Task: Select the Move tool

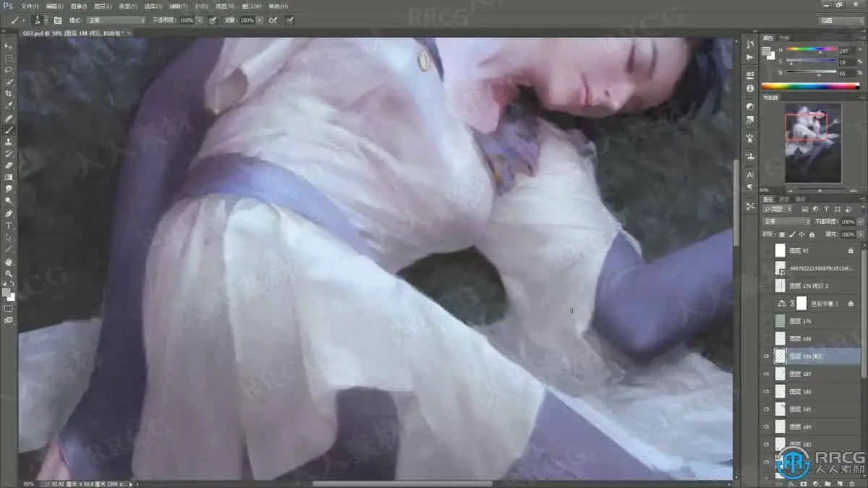Action: tap(9, 46)
